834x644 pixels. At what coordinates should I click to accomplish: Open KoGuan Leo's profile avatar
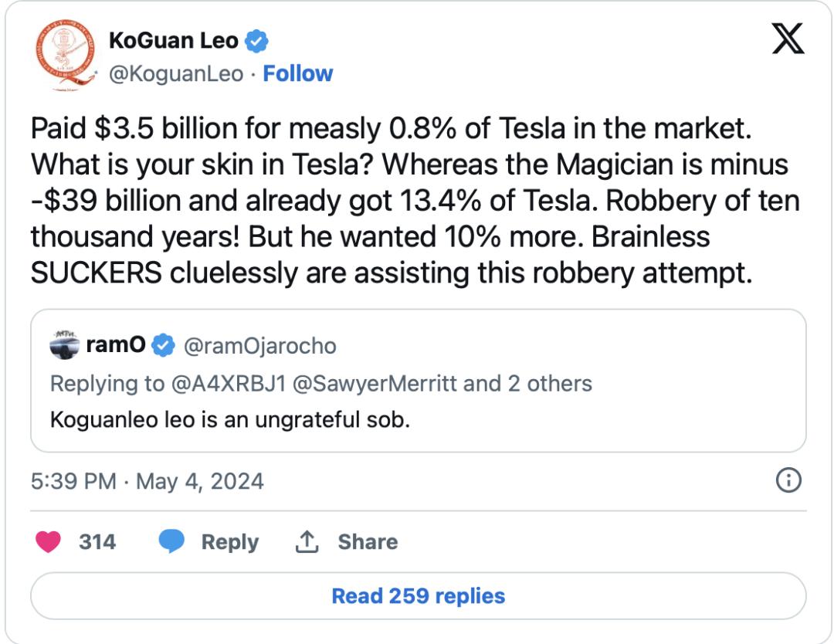point(65,54)
